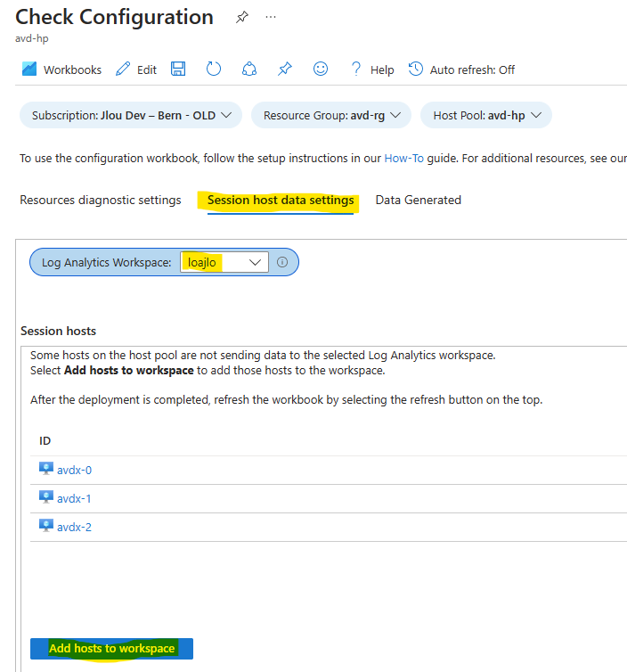Click the Workbooks icon in toolbar
627x672 pixels.
[29, 70]
